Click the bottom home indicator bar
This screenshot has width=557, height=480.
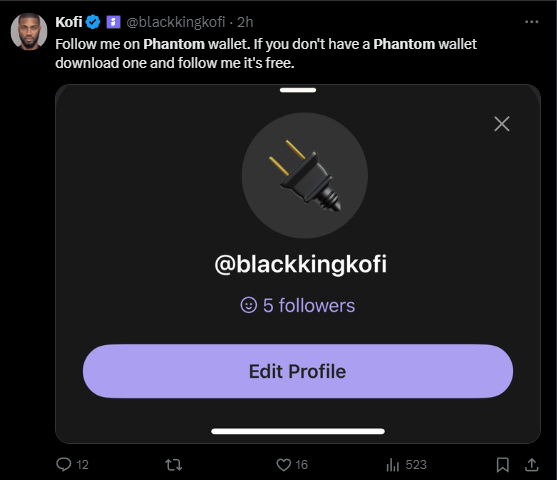[x=298, y=431]
